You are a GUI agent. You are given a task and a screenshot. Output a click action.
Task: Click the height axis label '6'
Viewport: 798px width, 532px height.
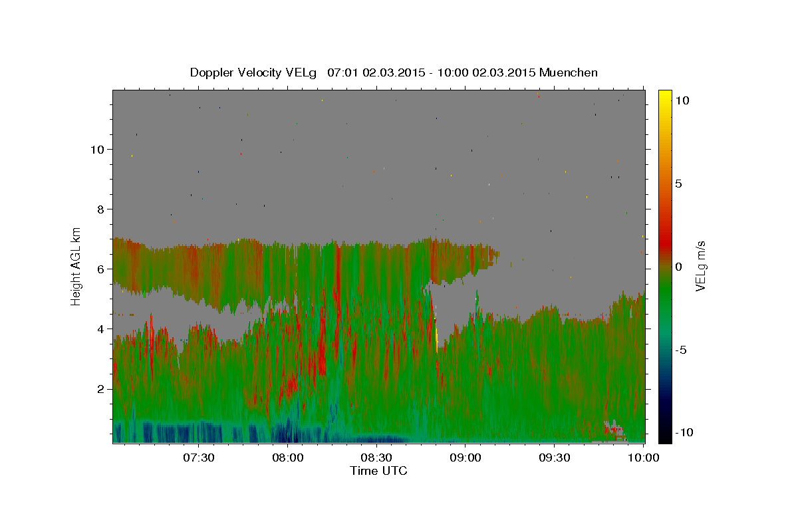(101, 269)
